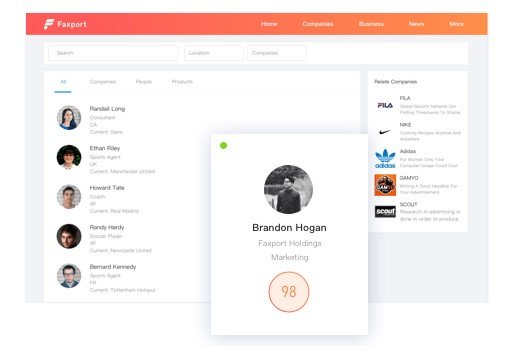Switch to the People tab

[144, 82]
